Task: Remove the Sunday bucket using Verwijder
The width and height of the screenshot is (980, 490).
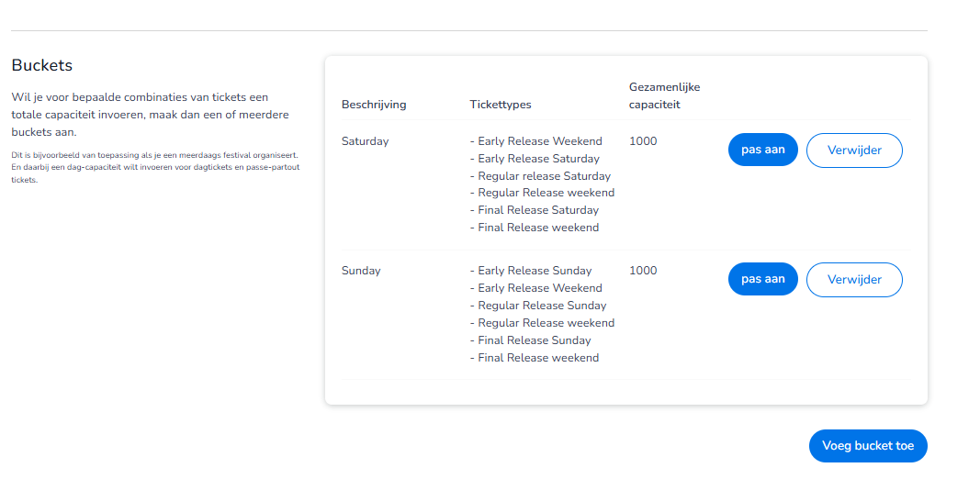Action: tap(854, 280)
